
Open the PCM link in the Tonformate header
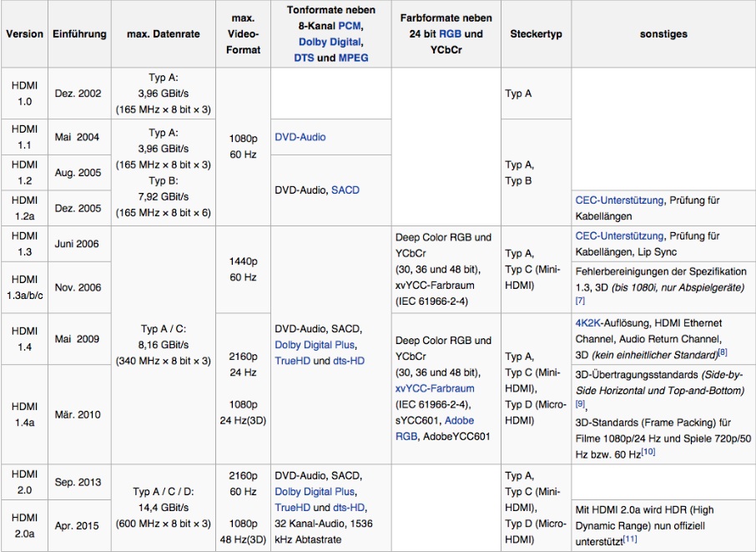click(x=350, y=26)
